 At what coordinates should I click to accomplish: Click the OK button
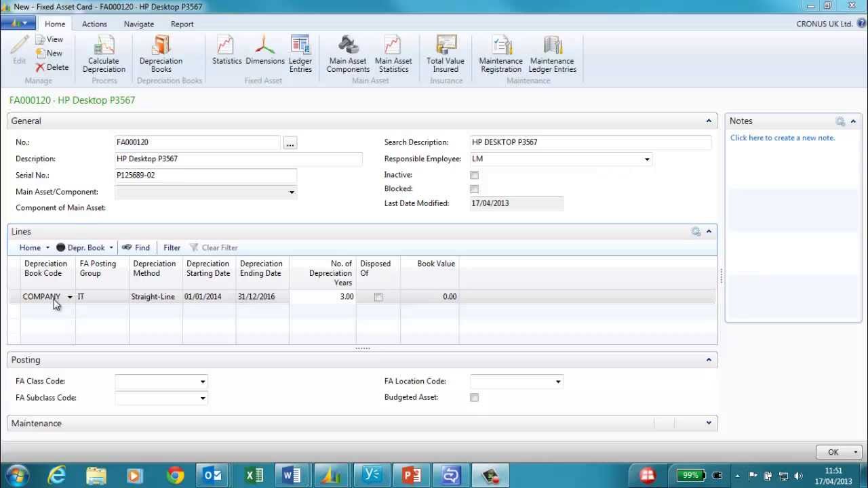tap(833, 452)
